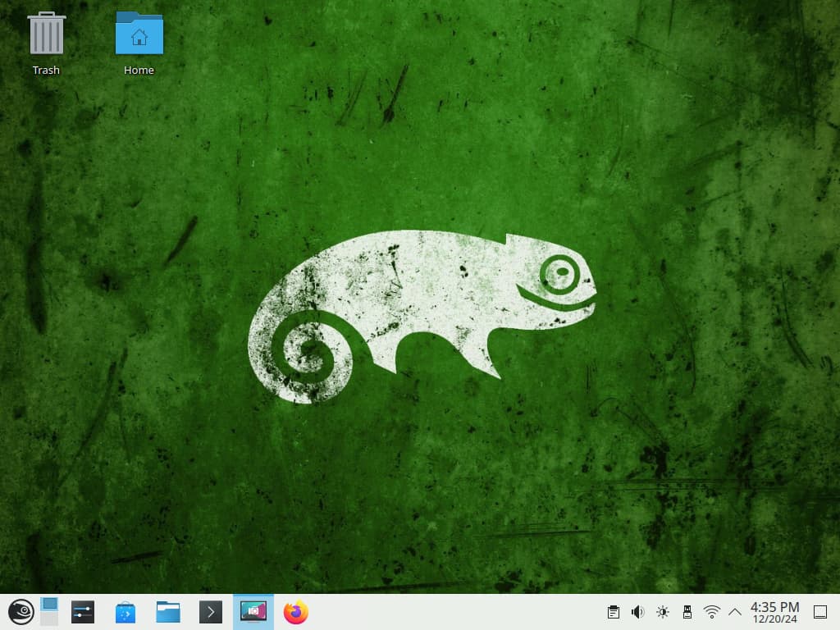Launch Firefox from the taskbar

(x=296, y=612)
